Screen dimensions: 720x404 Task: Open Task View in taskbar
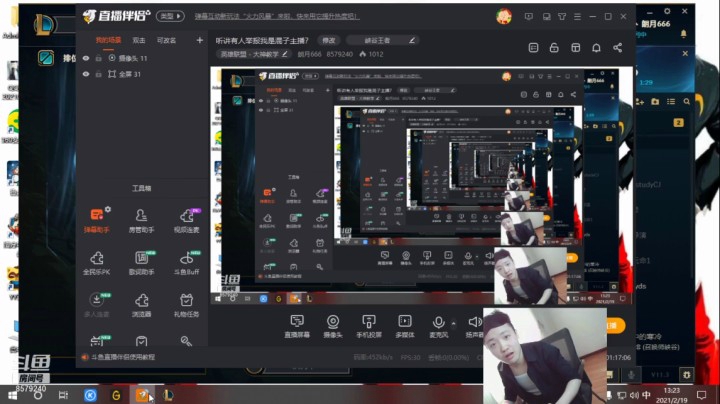pos(63,395)
